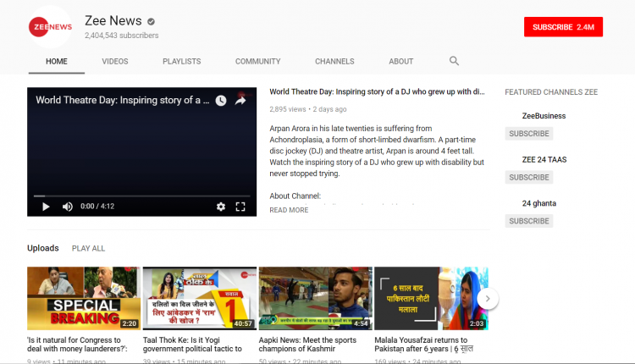The image size is (635, 364).
Task: Subscribe to ZEE 24 TAAS channel
Action: (529, 177)
